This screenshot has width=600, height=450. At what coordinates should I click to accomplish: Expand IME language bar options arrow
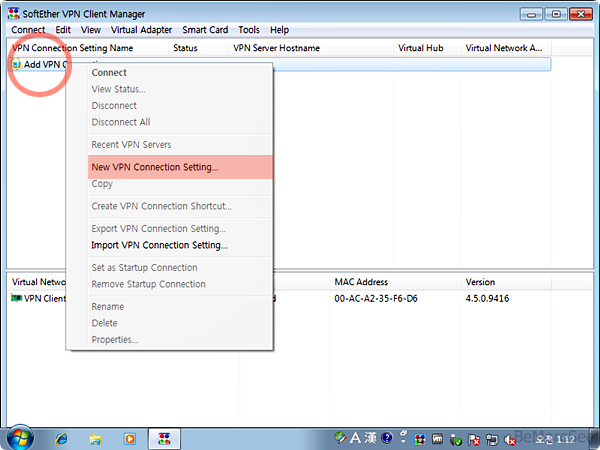(403, 441)
